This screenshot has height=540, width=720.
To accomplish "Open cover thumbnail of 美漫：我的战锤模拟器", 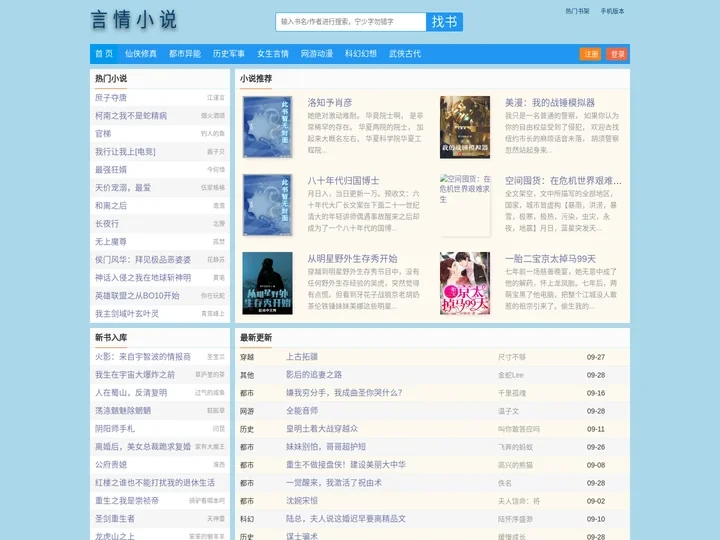I will coord(465,127).
